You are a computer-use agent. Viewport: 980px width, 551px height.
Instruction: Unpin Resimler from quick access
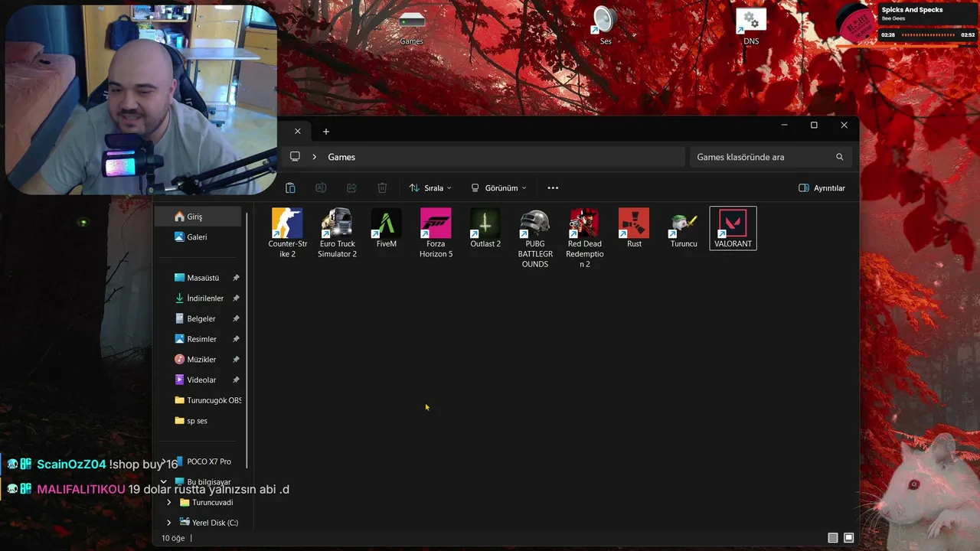coord(236,339)
